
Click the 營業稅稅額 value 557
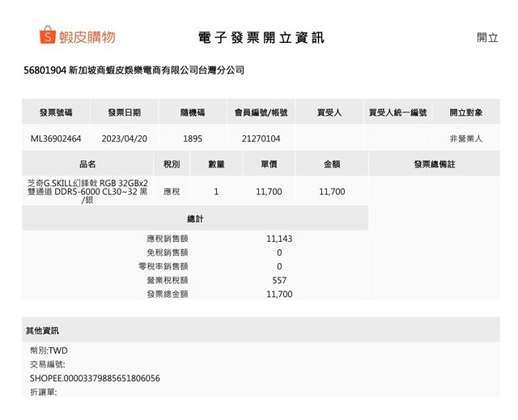[x=278, y=280]
